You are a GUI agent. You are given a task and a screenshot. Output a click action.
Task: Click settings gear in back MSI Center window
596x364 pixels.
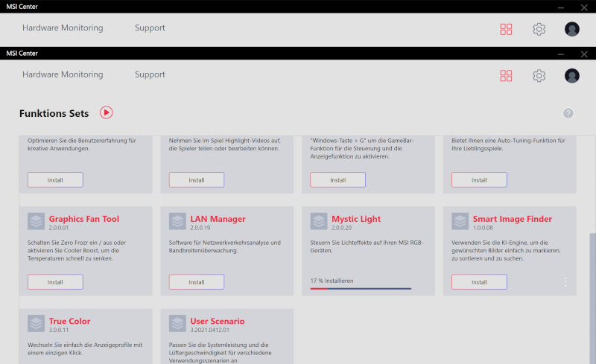(x=539, y=29)
